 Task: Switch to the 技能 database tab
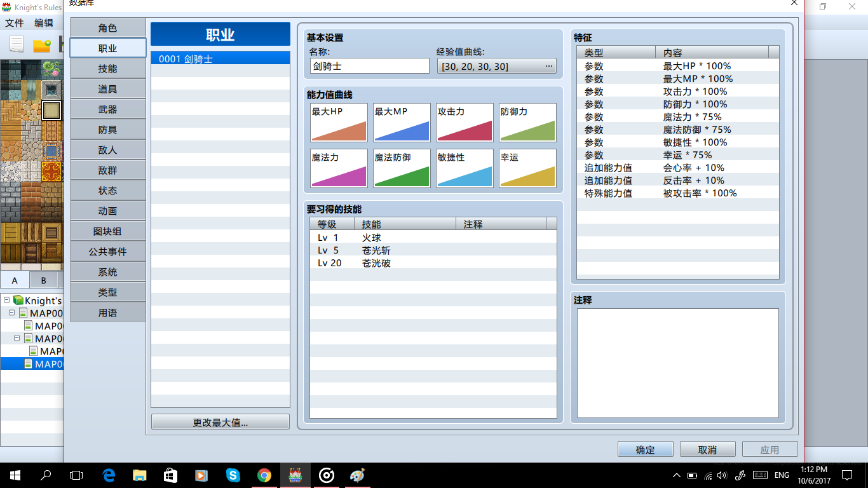(107, 69)
